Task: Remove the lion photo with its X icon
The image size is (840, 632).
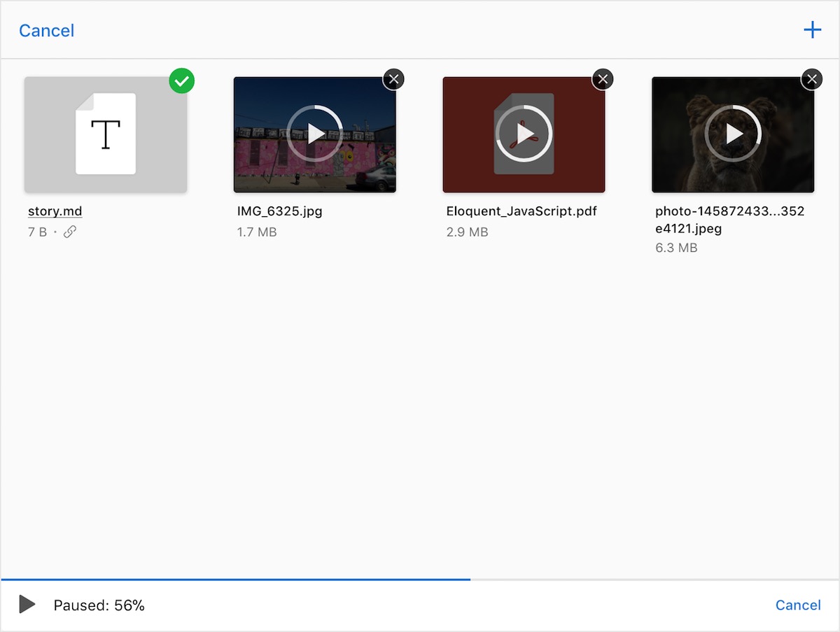Action: 811,79
